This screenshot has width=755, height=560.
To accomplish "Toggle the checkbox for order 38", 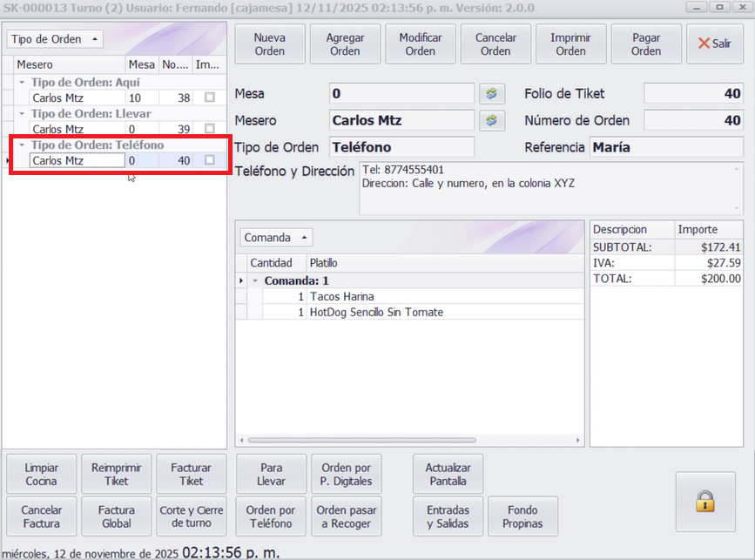I will [209, 98].
